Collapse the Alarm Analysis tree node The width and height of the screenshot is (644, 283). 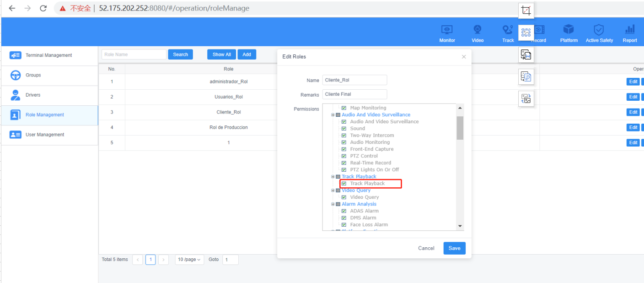coord(333,204)
